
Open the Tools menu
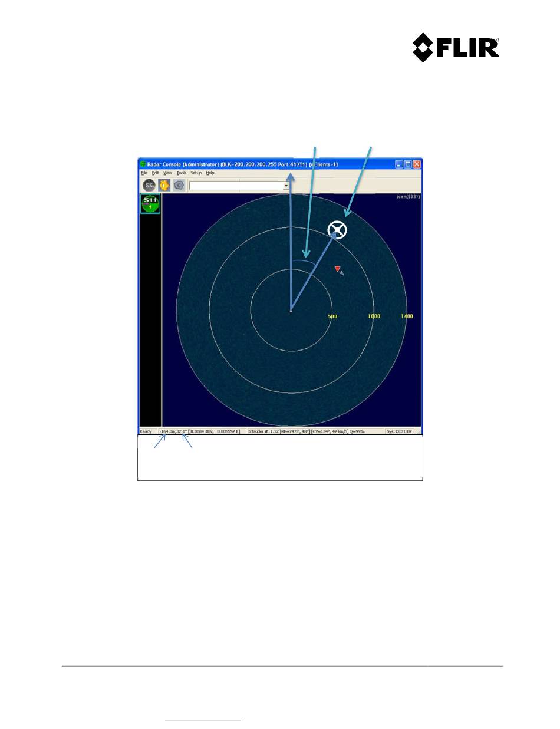pos(182,173)
